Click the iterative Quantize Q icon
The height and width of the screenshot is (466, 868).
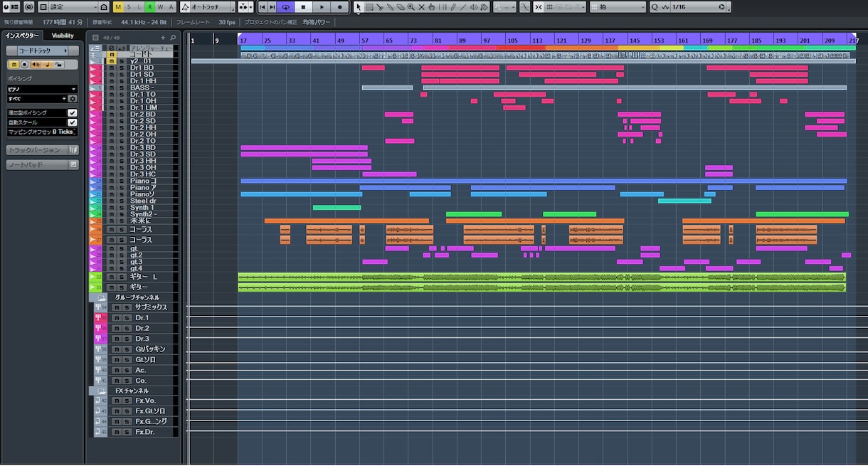pos(655,6)
